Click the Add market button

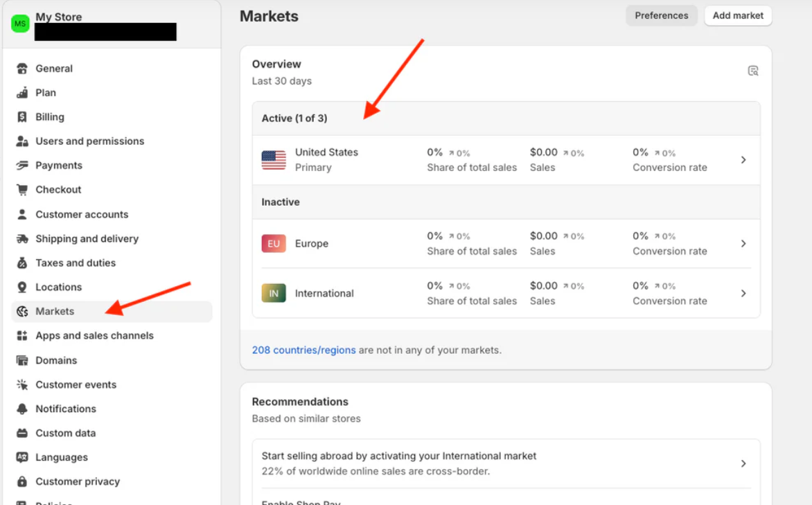[737, 15]
